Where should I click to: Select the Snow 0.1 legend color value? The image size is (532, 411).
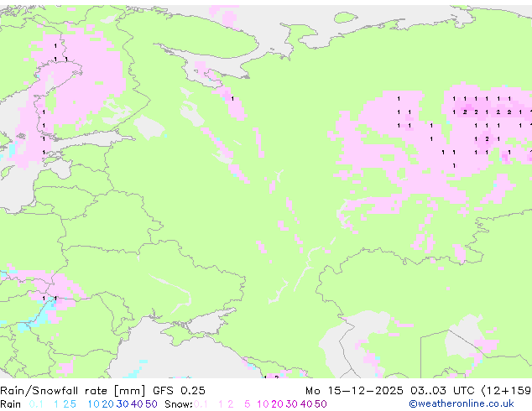[201, 404]
